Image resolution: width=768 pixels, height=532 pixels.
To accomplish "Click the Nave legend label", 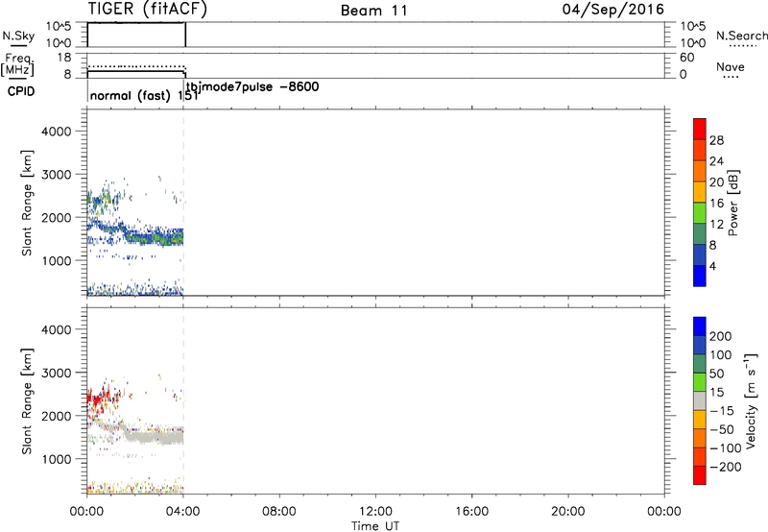I will coord(731,66).
